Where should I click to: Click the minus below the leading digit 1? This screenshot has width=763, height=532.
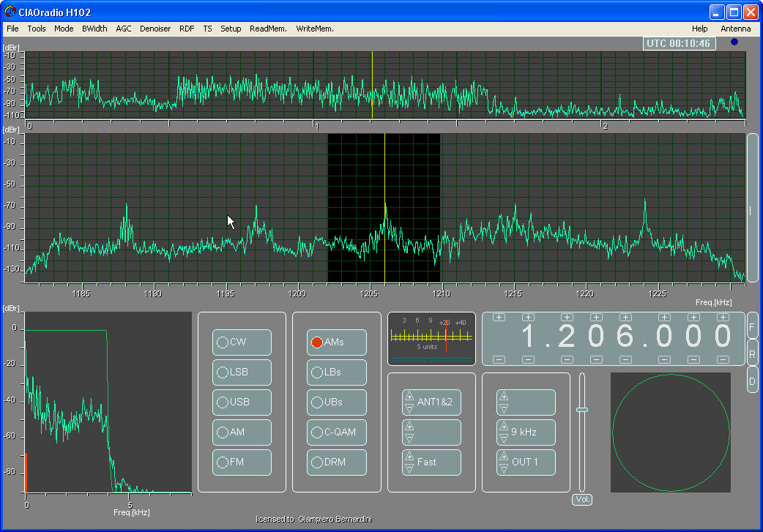click(x=528, y=360)
